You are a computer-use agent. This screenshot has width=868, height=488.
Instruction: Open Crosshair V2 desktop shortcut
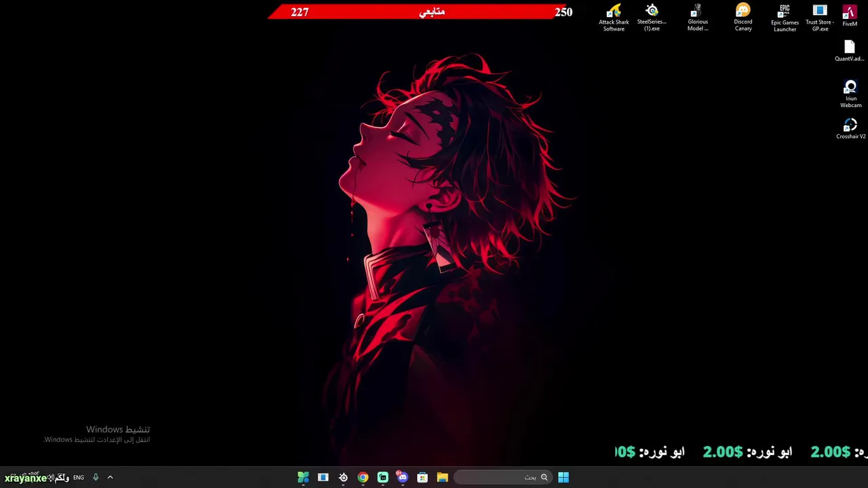coord(850,129)
